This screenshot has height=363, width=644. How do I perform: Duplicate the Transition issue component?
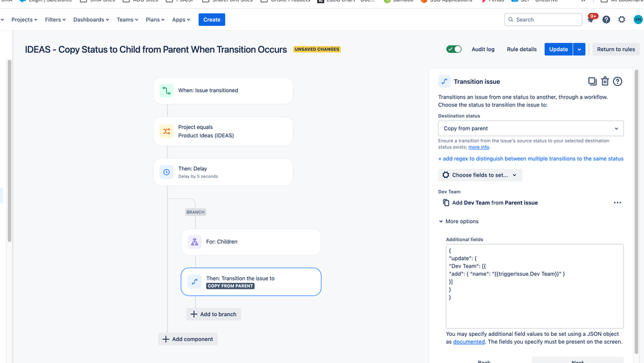coord(592,81)
